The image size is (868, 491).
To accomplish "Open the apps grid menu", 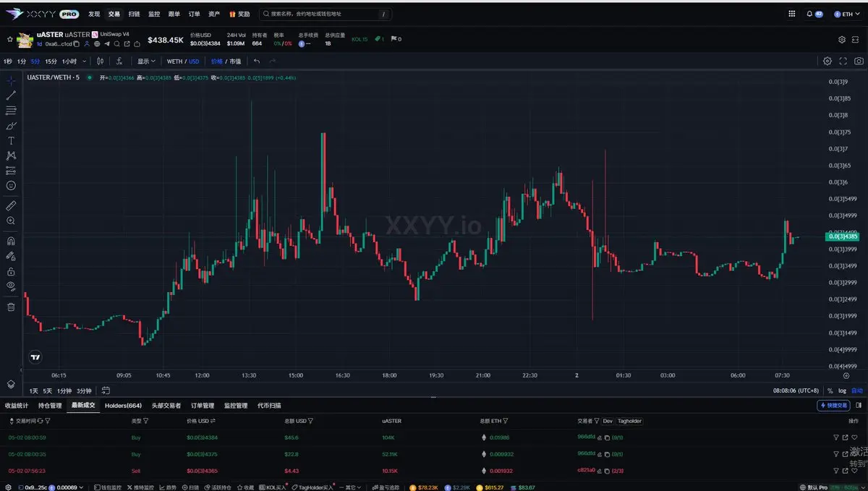I will coord(791,14).
